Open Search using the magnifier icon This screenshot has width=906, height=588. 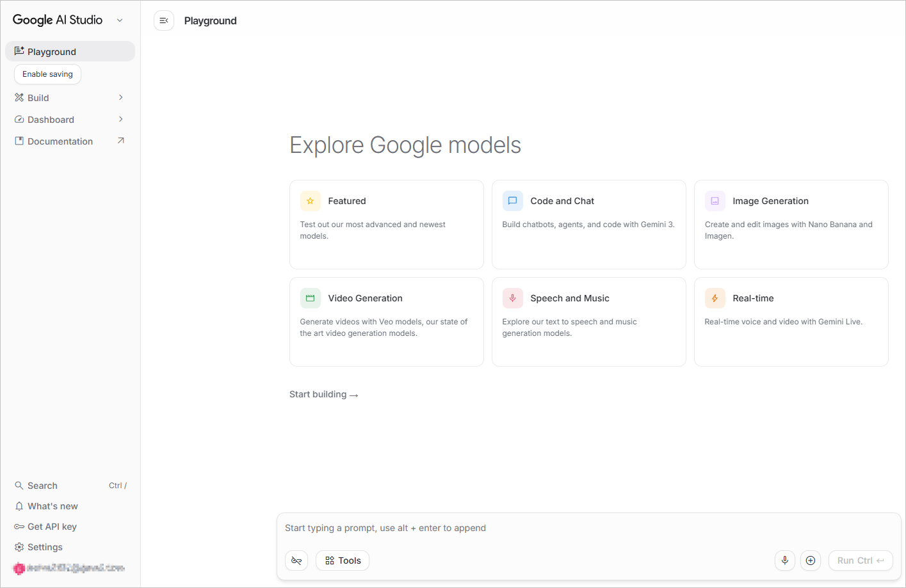point(19,485)
